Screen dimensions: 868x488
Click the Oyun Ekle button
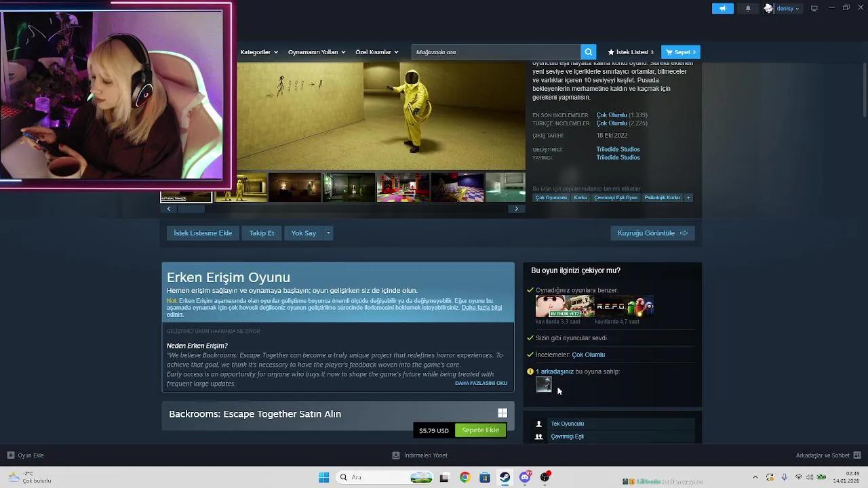pyautogui.click(x=26, y=455)
